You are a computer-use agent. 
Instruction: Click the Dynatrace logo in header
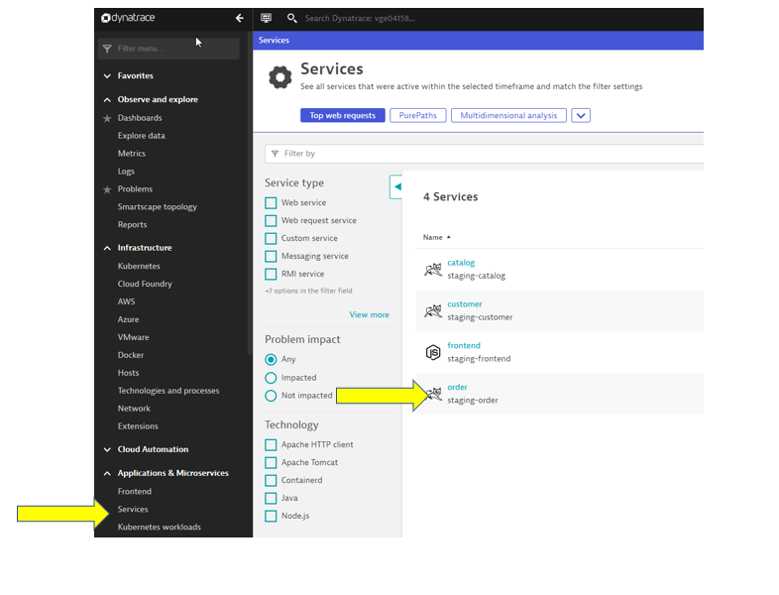pyautogui.click(x=128, y=18)
